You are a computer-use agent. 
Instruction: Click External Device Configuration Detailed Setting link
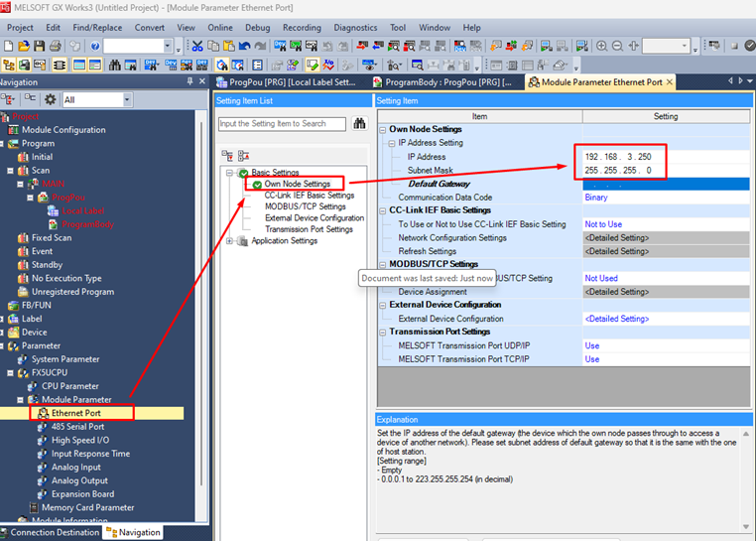pos(617,319)
